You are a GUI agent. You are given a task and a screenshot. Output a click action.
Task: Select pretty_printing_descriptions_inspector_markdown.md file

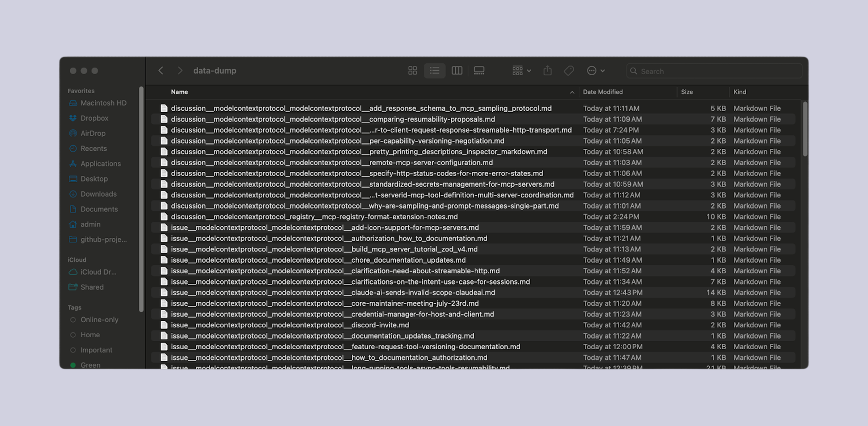click(x=474, y=152)
